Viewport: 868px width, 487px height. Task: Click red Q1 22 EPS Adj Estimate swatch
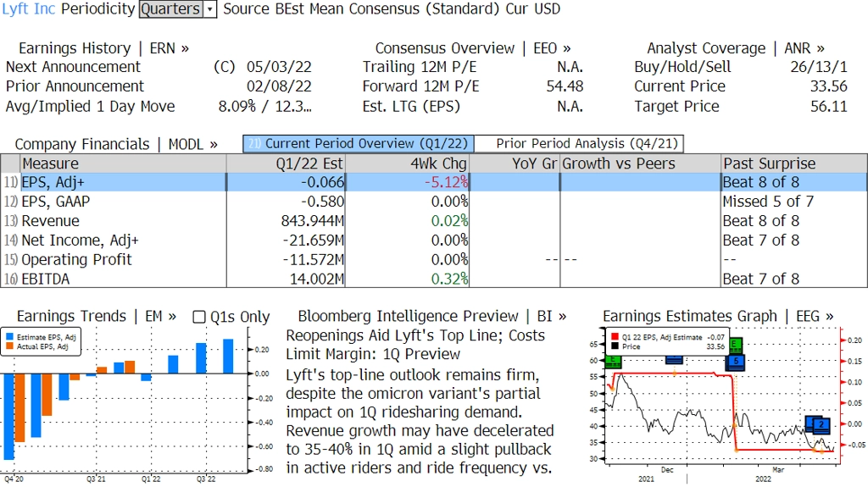(615, 337)
